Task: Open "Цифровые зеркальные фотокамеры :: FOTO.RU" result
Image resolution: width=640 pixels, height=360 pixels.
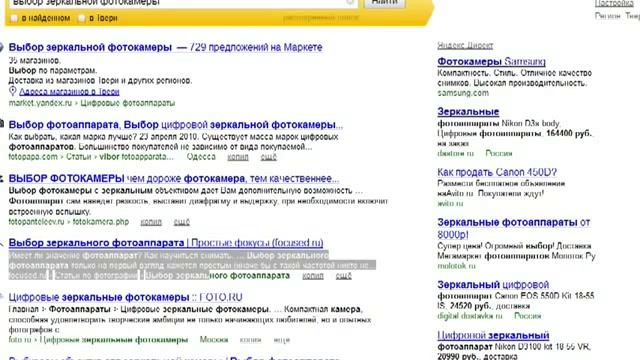Action: (125, 297)
